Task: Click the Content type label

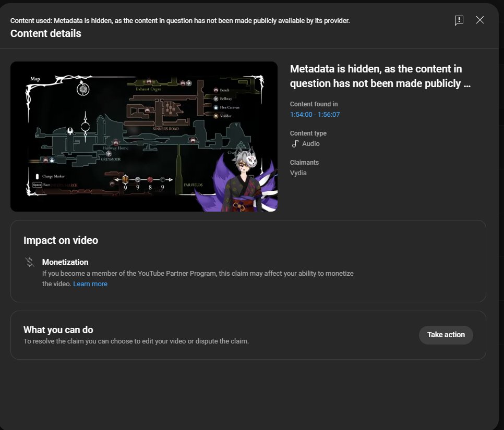Action: point(308,133)
